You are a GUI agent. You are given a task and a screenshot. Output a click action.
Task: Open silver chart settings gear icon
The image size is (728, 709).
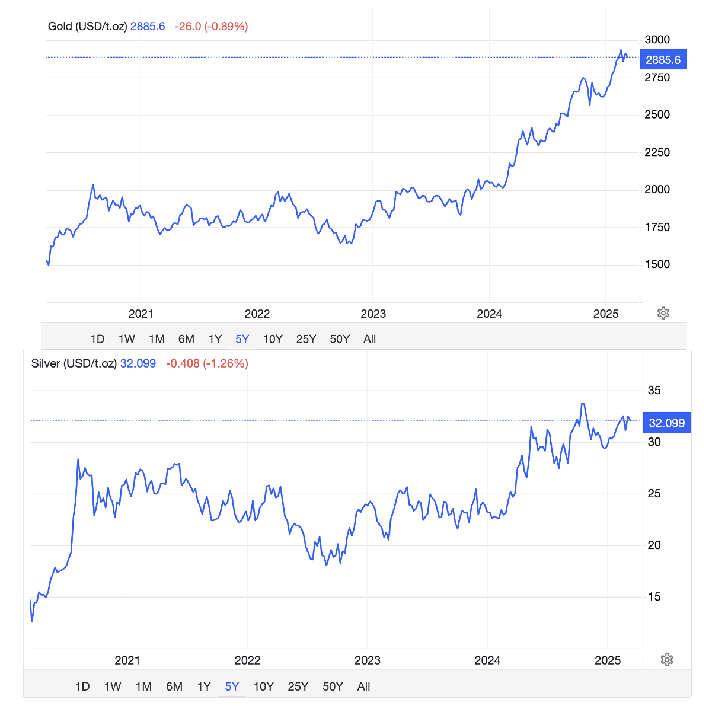click(x=667, y=660)
